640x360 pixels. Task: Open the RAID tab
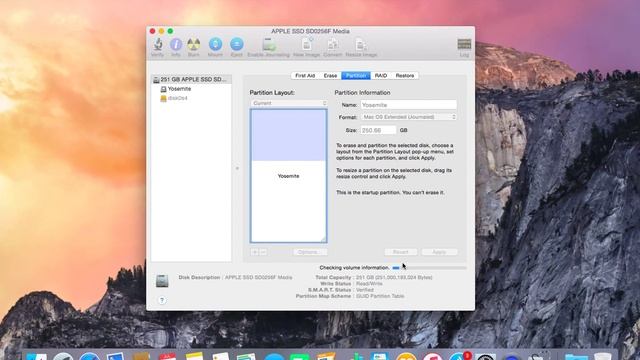point(381,76)
